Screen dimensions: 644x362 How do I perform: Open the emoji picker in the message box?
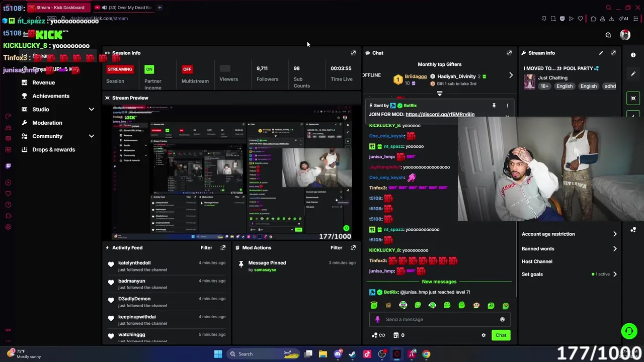(502, 319)
